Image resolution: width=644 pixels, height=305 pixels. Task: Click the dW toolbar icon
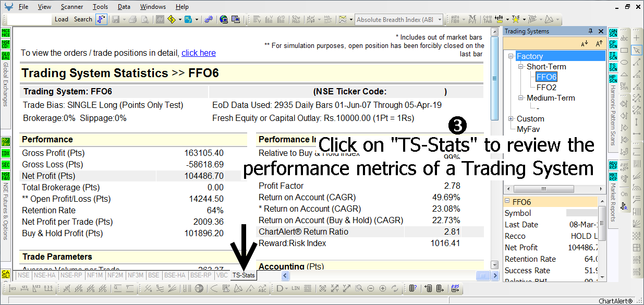[x=160, y=19]
